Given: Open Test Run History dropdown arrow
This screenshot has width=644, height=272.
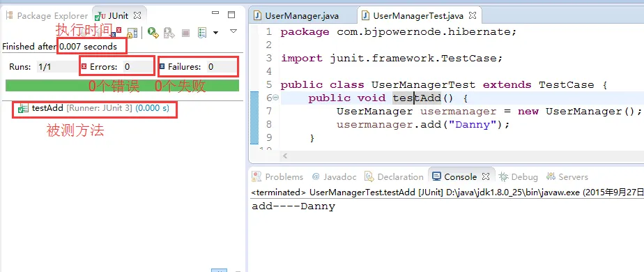Looking at the screenshot, I should (x=215, y=33).
